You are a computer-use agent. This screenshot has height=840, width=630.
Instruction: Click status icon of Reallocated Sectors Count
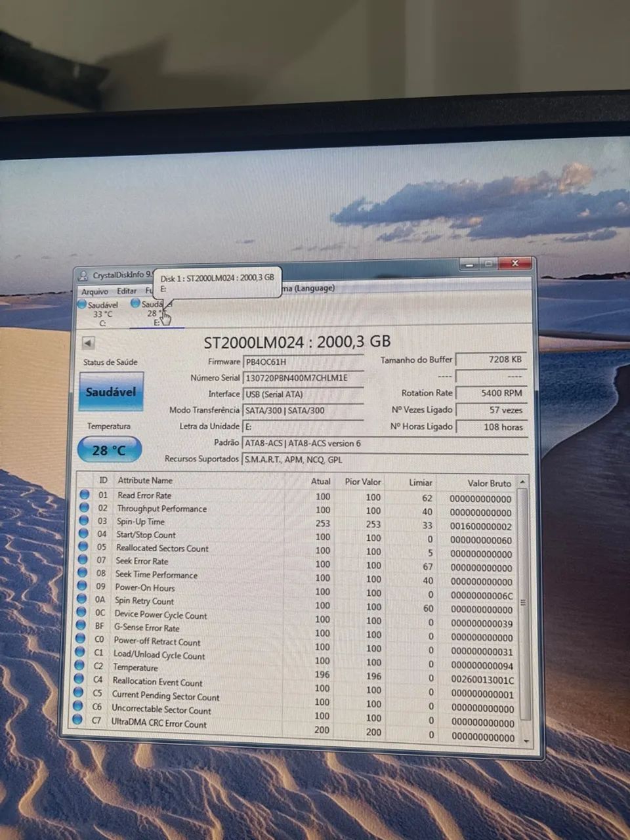click(83, 547)
